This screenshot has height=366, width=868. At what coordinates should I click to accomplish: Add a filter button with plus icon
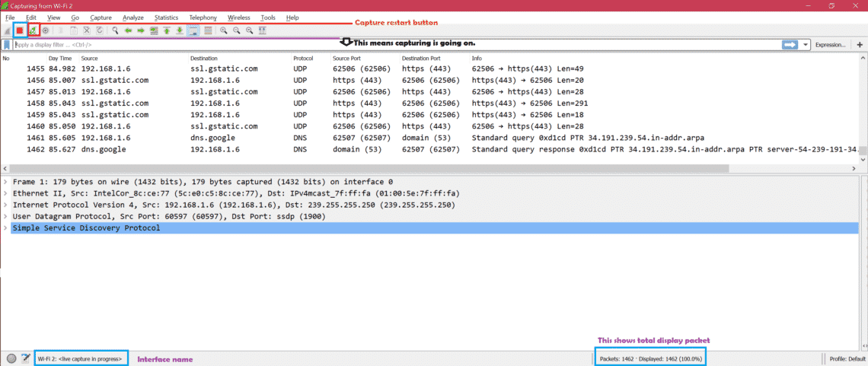click(x=860, y=45)
